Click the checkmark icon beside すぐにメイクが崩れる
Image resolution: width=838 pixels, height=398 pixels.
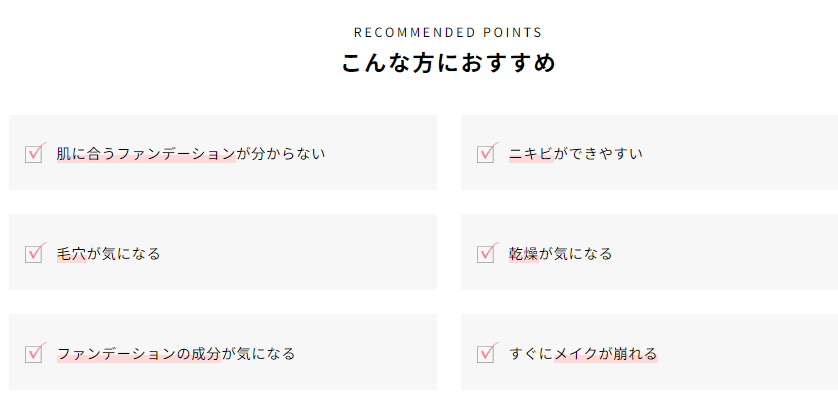[487, 353]
